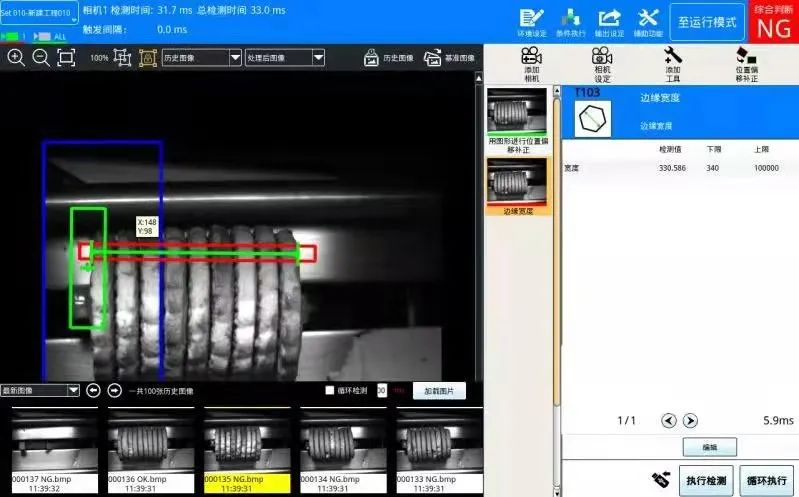The height and width of the screenshot is (497, 799).
Task: Click the red NG overall judgment indicator
Action: pyautogui.click(x=774, y=21)
